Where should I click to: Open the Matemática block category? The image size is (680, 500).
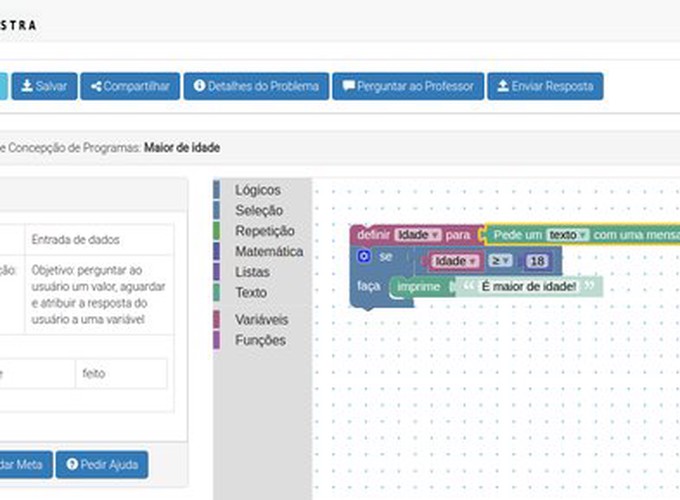[x=268, y=252]
